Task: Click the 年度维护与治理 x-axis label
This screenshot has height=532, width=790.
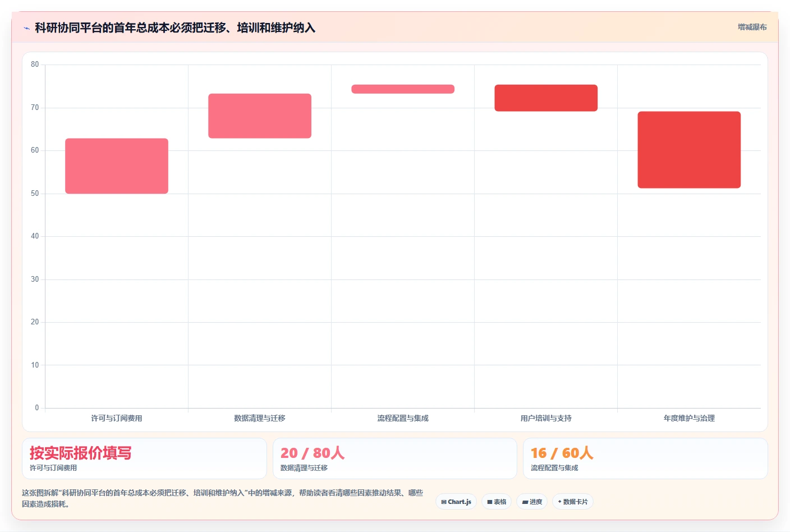Action: coord(689,418)
